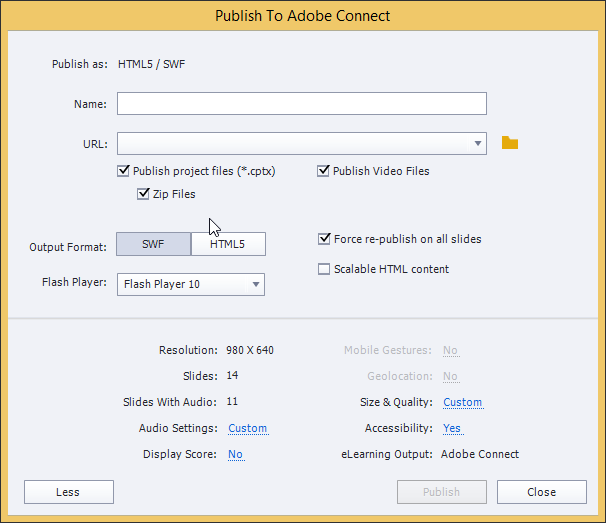Click the Accessibility Yes link
The image size is (606, 523).
click(452, 428)
